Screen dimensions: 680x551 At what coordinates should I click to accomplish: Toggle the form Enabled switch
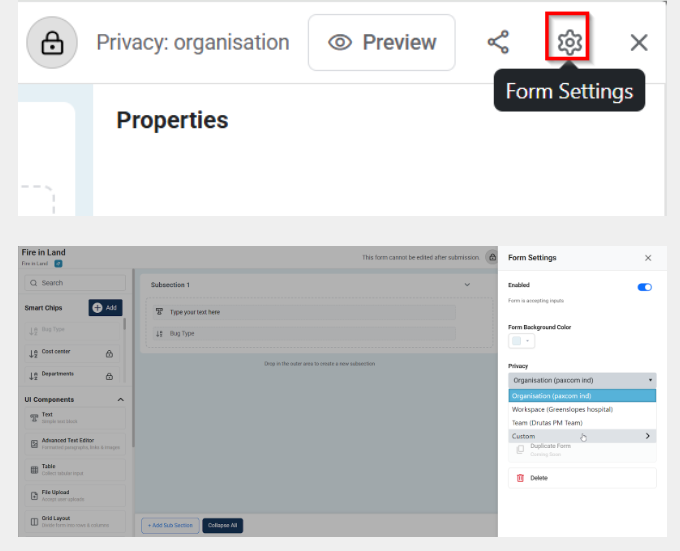coord(644,287)
